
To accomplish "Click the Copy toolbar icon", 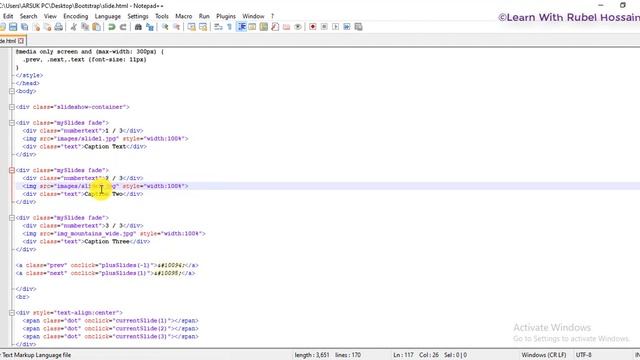I will [x=85, y=27].
